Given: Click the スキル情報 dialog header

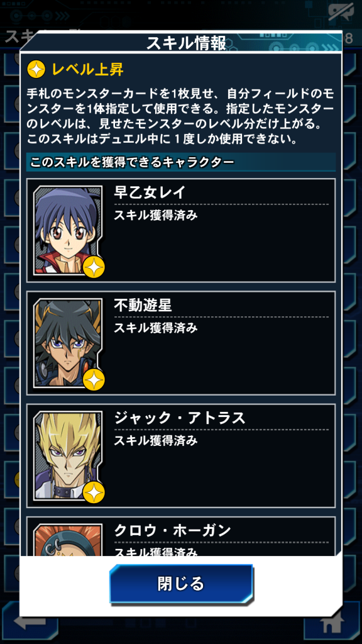Looking at the screenshot, I should point(186,43).
